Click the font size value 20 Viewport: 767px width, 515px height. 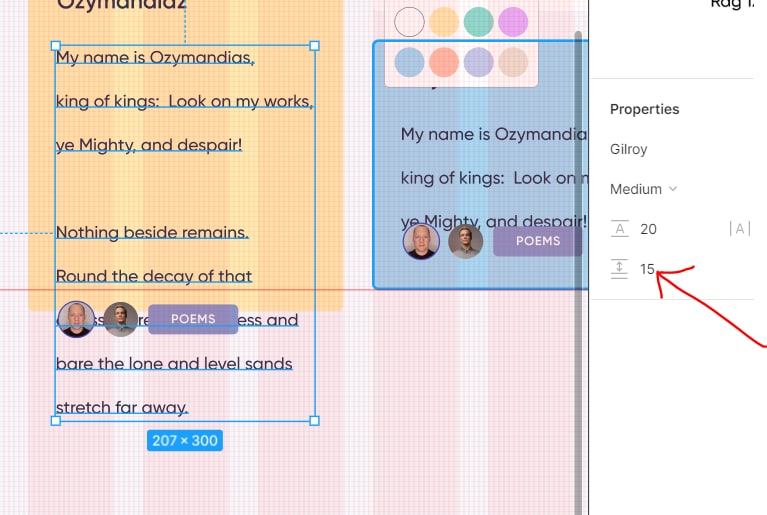[x=648, y=229]
